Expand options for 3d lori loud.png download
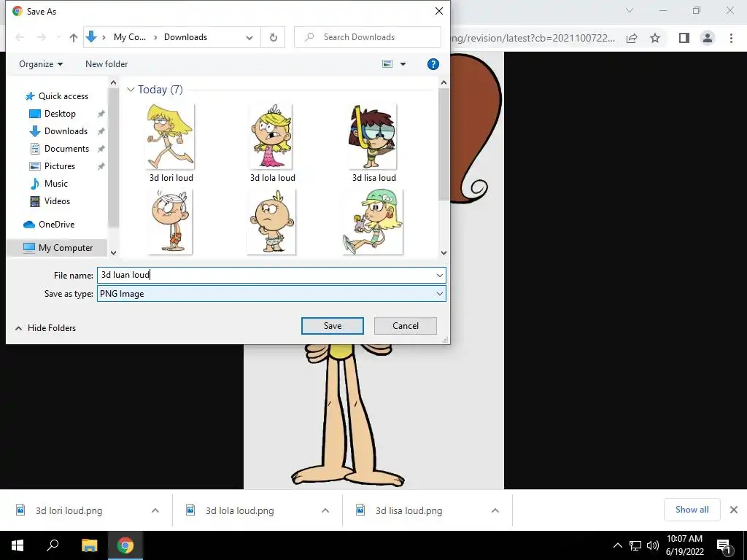The height and width of the screenshot is (560, 747). [155, 510]
